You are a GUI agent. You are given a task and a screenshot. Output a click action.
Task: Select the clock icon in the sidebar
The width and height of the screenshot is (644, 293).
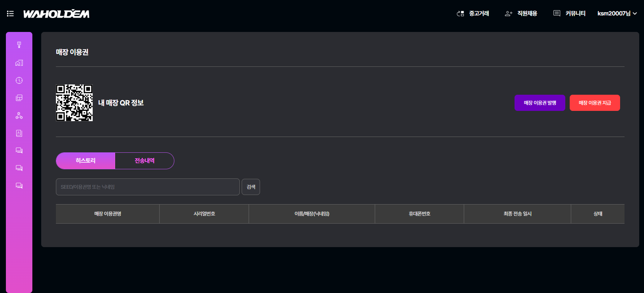[x=19, y=80]
